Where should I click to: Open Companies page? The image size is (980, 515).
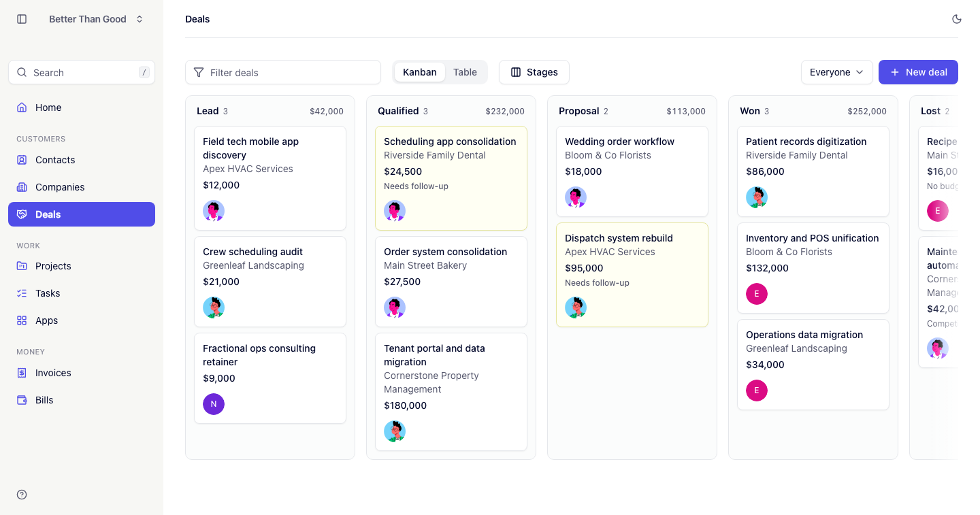[x=82, y=187]
